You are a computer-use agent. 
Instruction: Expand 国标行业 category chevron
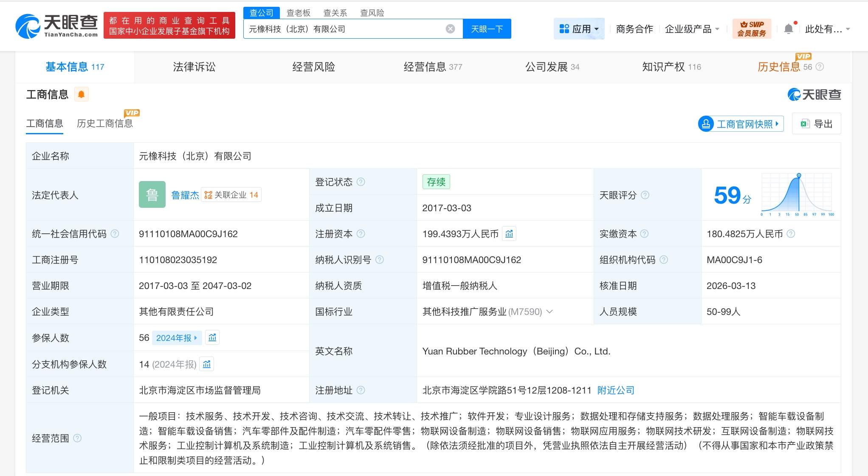(x=550, y=312)
